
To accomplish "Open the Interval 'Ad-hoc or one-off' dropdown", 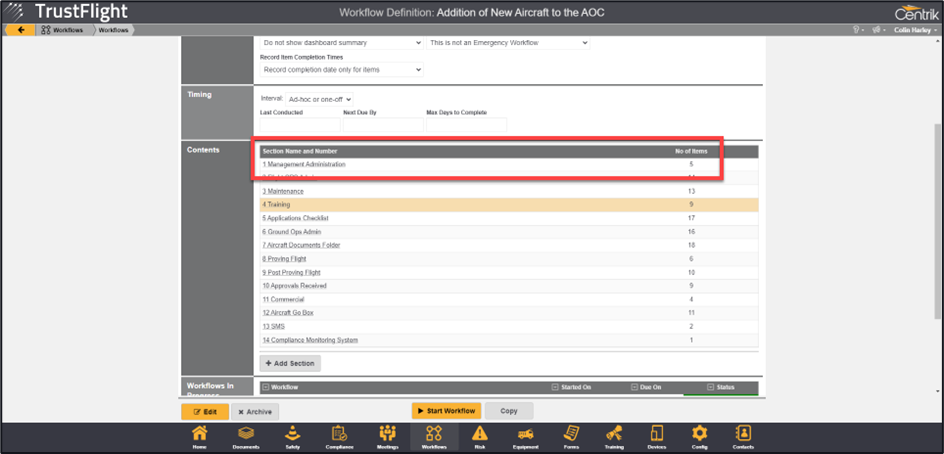I will point(305,100).
